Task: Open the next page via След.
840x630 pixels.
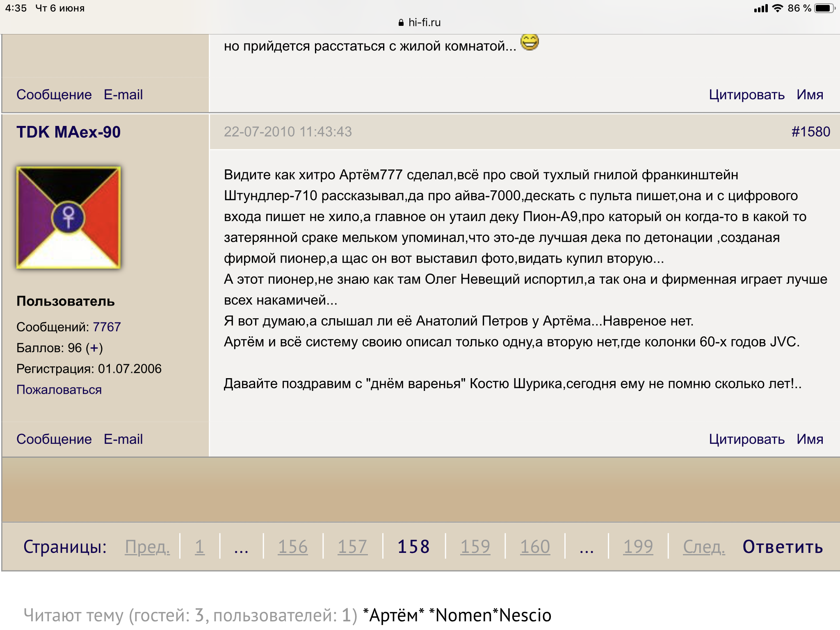Action: coord(704,547)
